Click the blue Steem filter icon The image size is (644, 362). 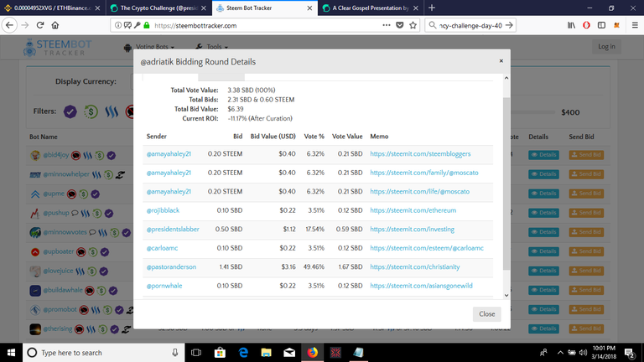112,111
